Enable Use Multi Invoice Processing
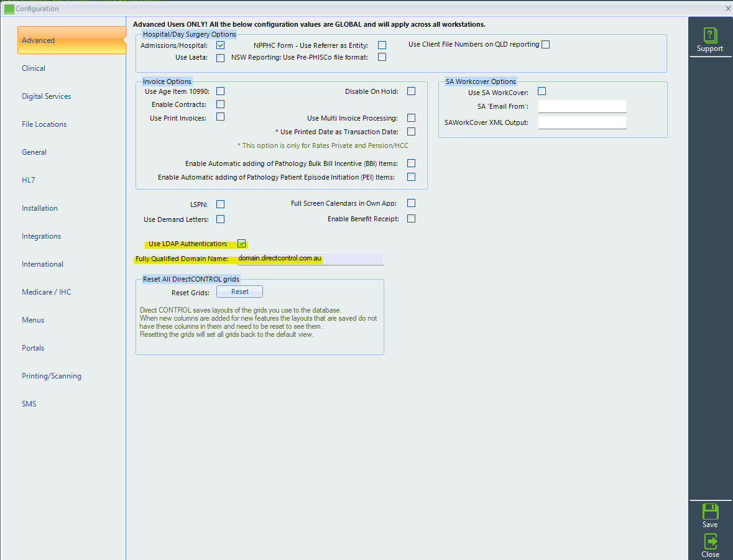Image resolution: width=733 pixels, height=560 pixels. click(x=412, y=118)
